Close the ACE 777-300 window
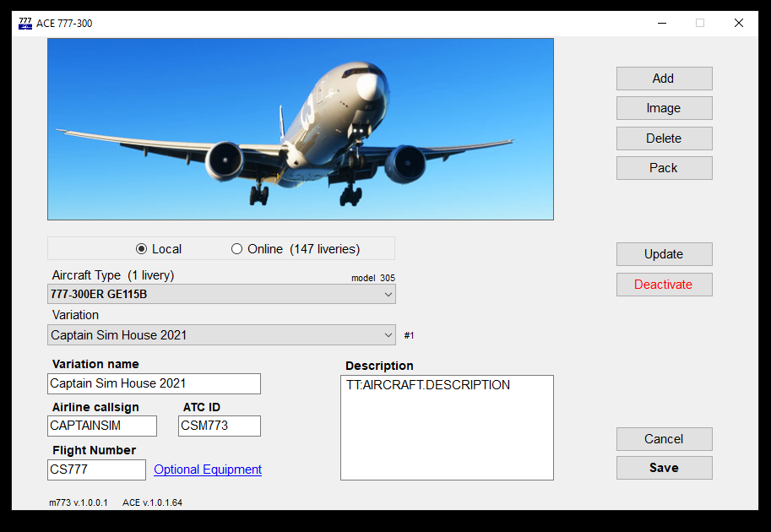This screenshot has width=771, height=532. [x=738, y=23]
